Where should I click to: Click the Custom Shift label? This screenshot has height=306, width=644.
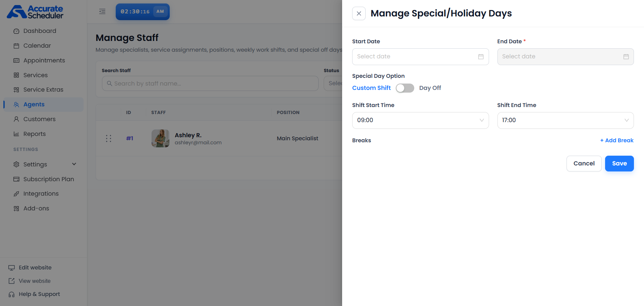coord(371,88)
